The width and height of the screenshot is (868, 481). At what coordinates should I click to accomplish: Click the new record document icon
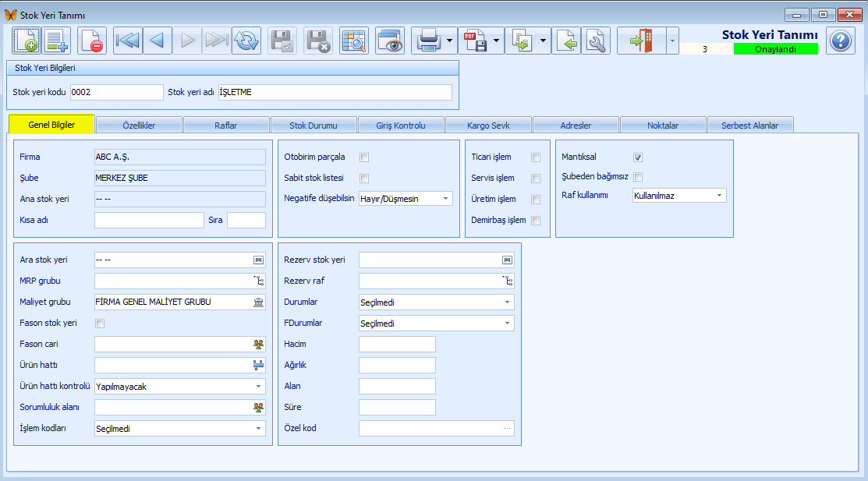[26, 41]
